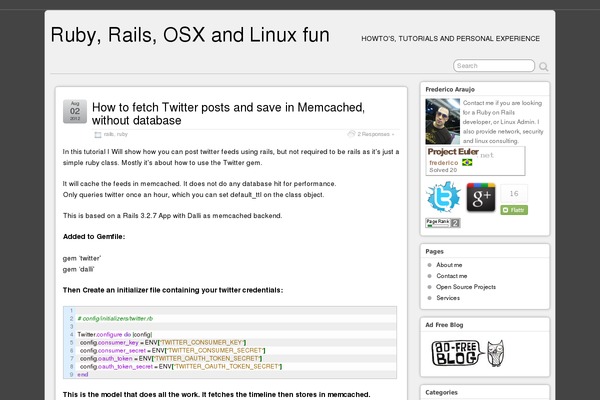Click the end keyword in the code block

pyautogui.click(x=83, y=375)
